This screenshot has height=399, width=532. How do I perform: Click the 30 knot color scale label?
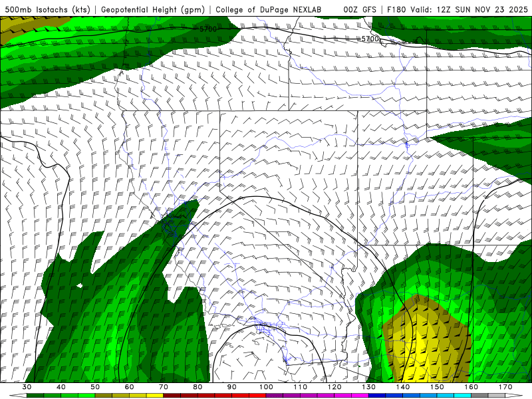pyautogui.click(x=27, y=387)
